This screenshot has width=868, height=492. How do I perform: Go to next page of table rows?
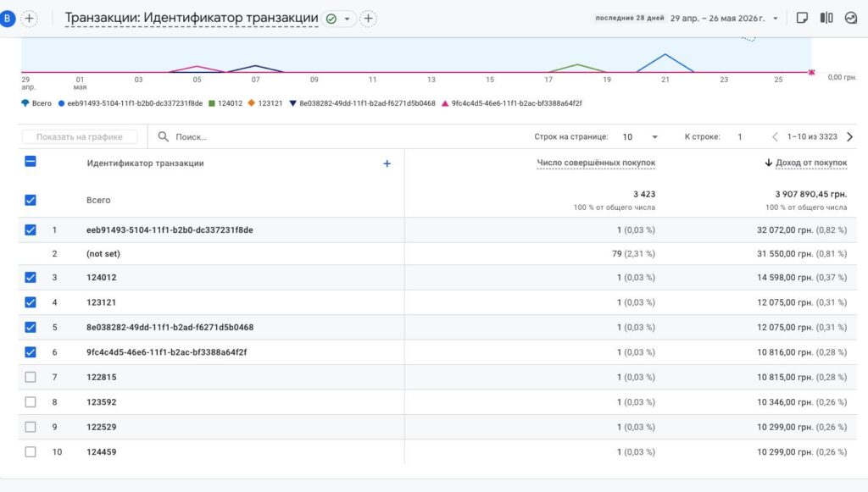tap(849, 136)
